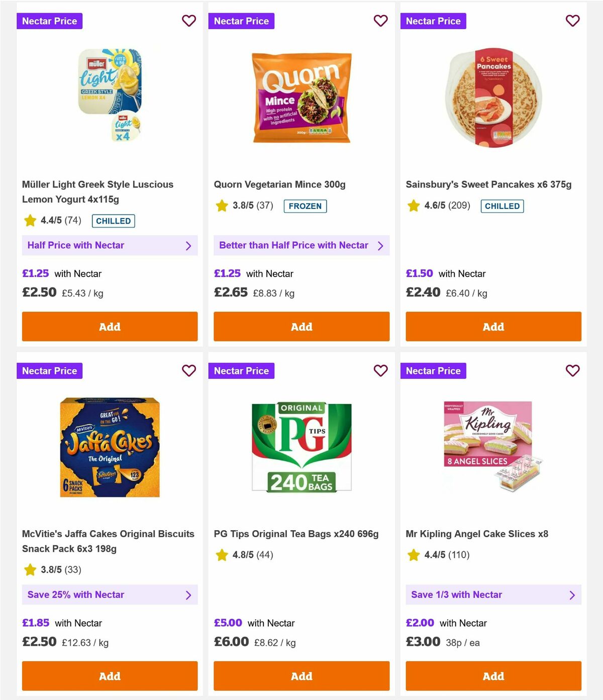This screenshot has height=700, width=603.
Task: Expand the Half Price with Nectar offer
Action: (110, 245)
